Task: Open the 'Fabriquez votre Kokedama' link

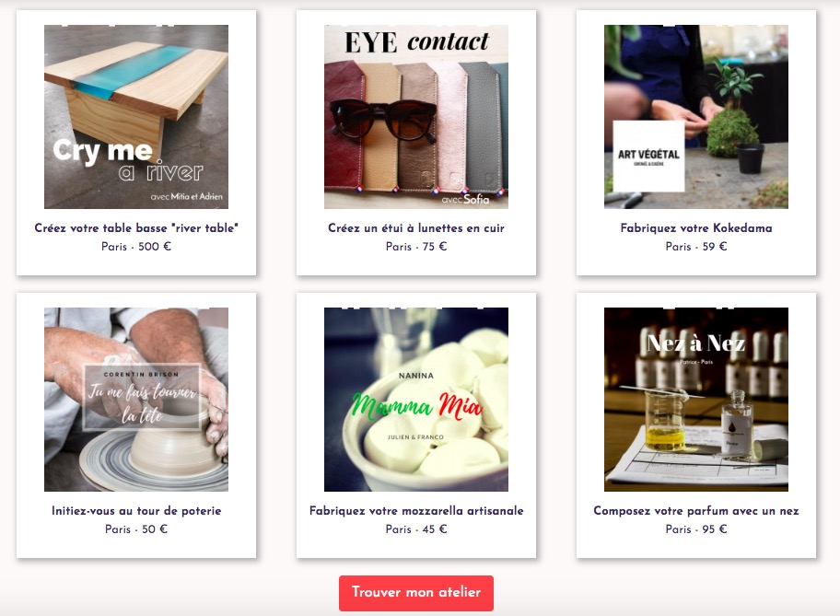Action: pyautogui.click(x=696, y=228)
